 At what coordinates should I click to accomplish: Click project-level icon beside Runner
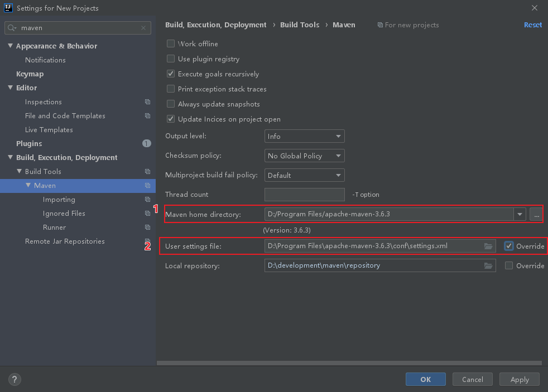click(x=147, y=228)
